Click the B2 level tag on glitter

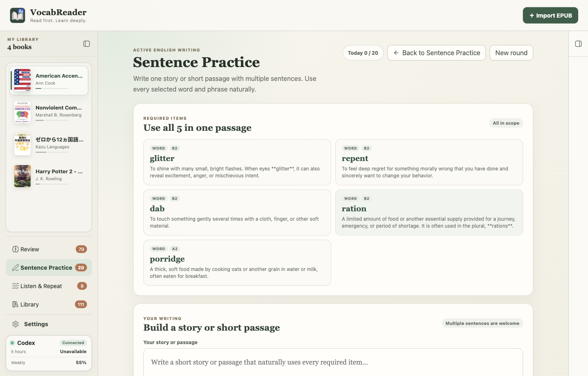pyautogui.click(x=175, y=148)
